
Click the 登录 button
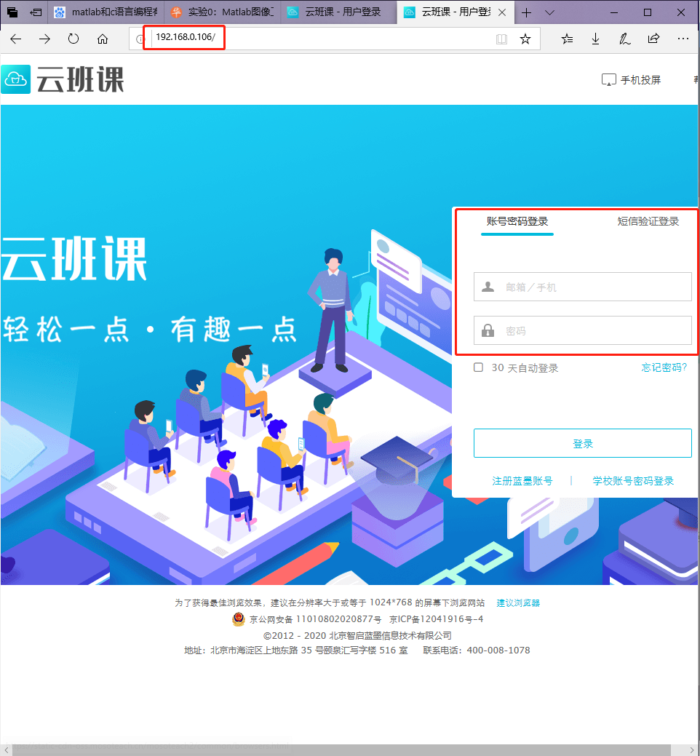[582, 443]
